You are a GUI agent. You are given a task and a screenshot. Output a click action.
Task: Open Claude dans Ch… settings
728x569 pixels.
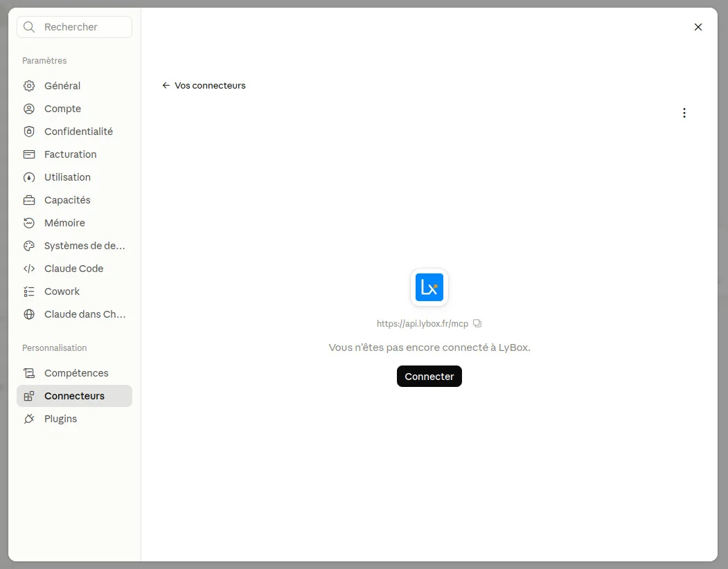74,314
